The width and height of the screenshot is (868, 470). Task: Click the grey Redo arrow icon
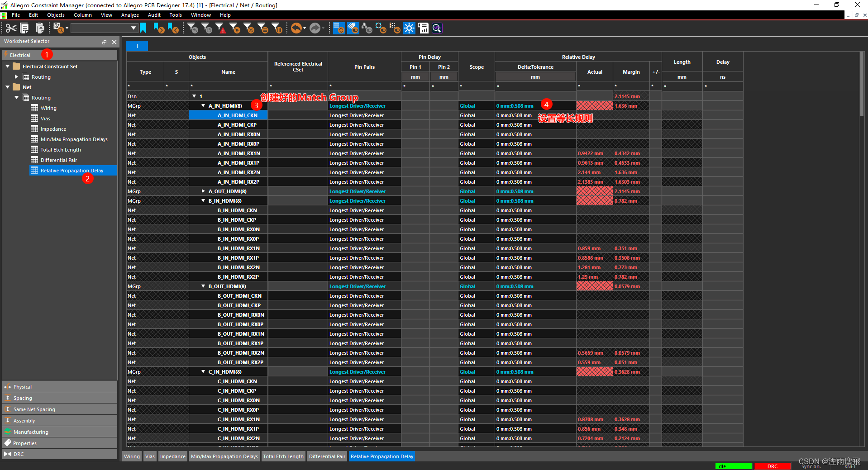[x=315, y=28]
